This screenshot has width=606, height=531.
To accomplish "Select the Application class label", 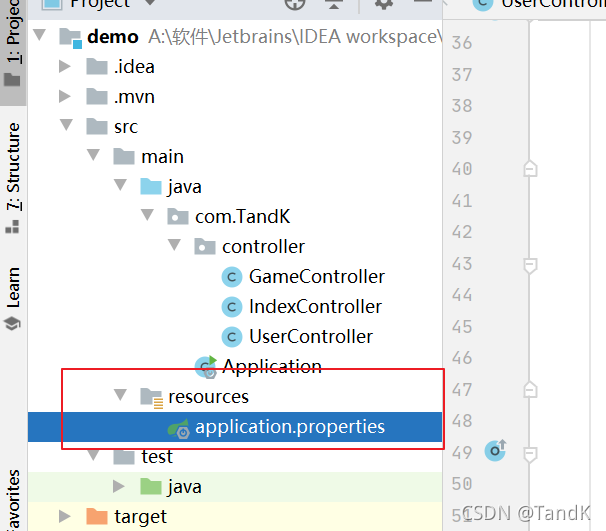I will (272, 367).
